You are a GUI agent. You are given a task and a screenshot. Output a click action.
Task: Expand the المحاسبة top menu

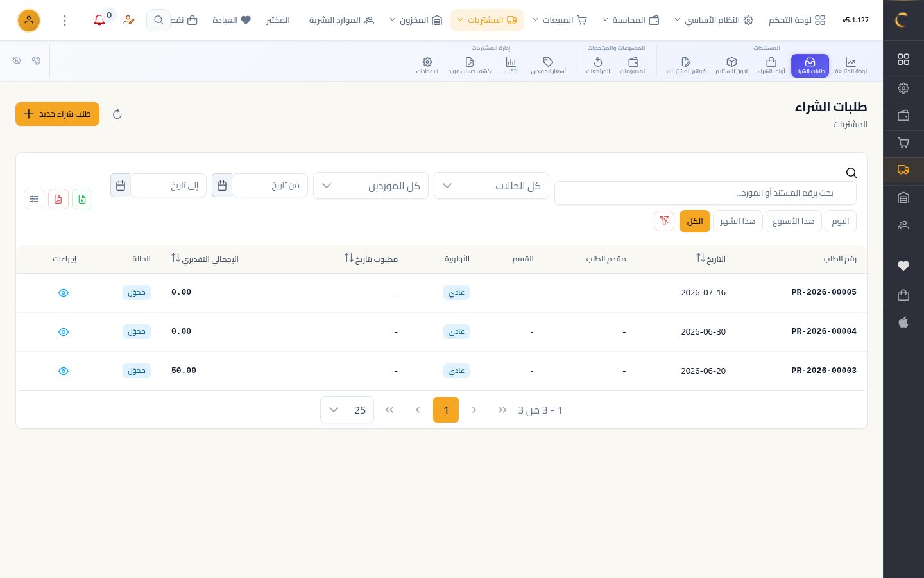631,21
